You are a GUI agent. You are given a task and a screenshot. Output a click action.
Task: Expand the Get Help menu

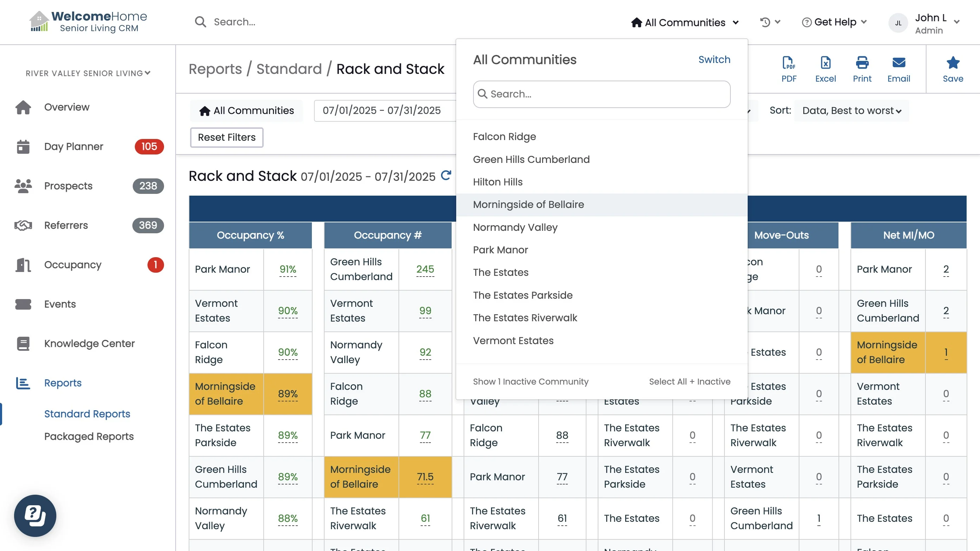pos(834,22)
